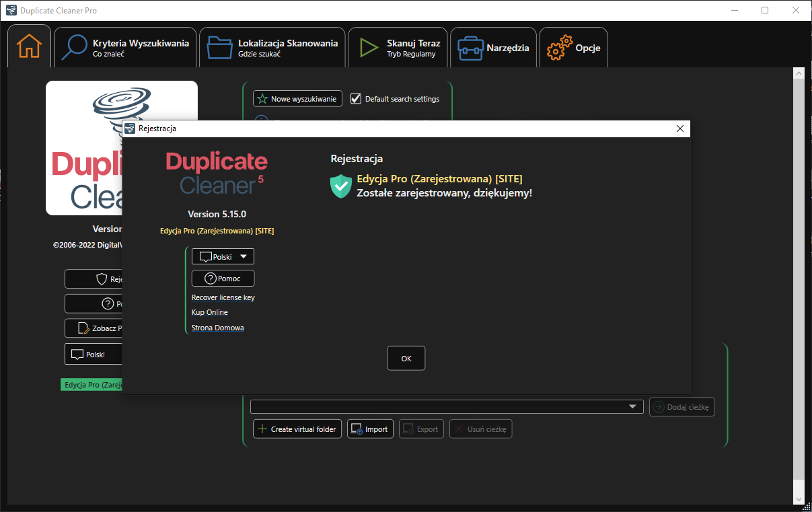Click the gears icon on Opcje

pos(559,48)
